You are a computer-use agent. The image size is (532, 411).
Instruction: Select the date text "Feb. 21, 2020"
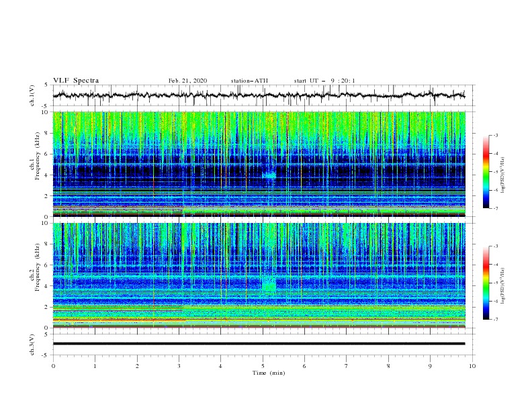pyautogui.click(x=187, y=81)
